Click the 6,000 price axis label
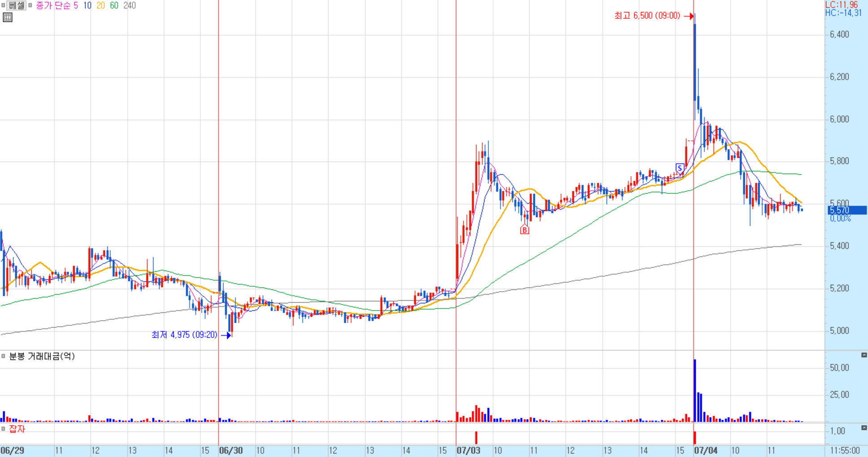 pos(839,119)
